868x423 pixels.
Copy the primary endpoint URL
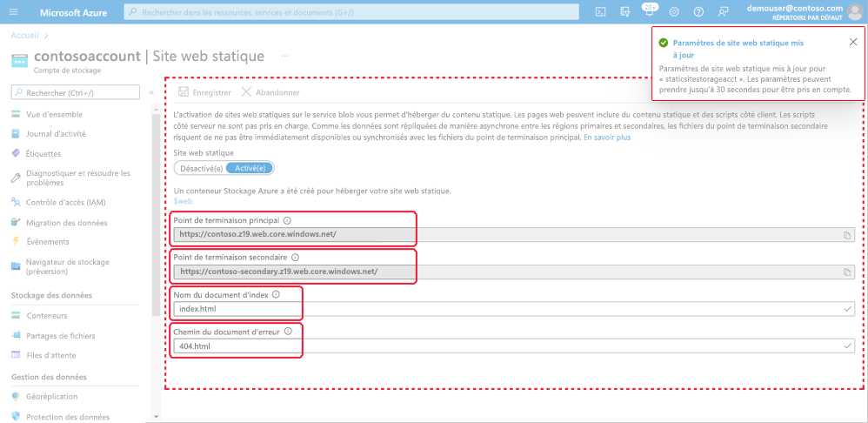click(x=846, y=235)
